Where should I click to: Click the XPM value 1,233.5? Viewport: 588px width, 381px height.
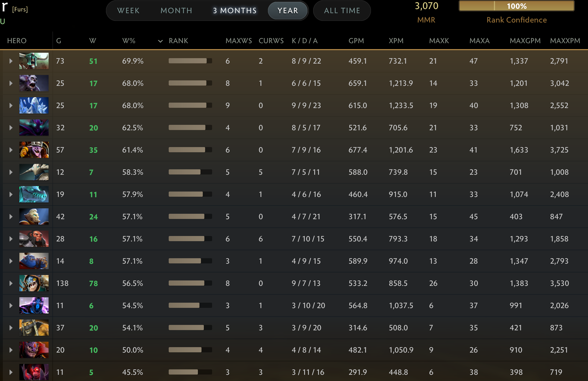pyautogui.click(x=401, y=105)
